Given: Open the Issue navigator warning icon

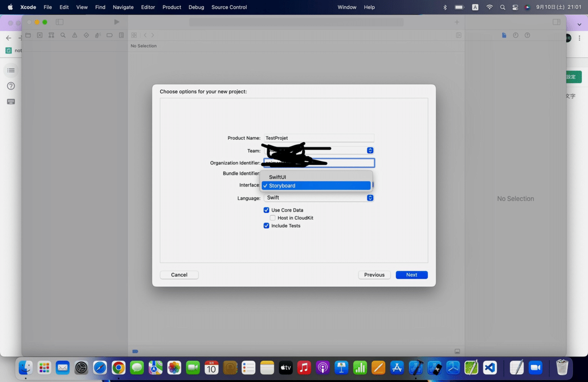Looking at the screenshot, I should click(74, 35).
